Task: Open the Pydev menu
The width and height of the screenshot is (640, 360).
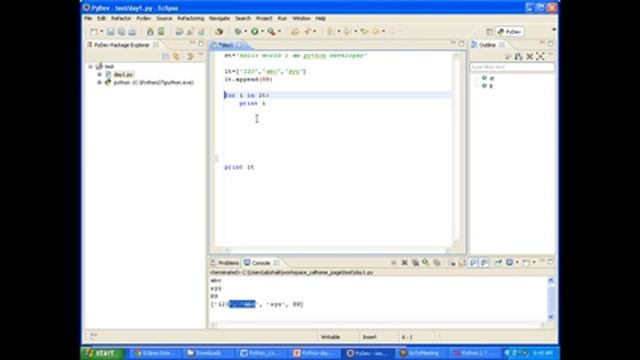Action: [143, 18]
